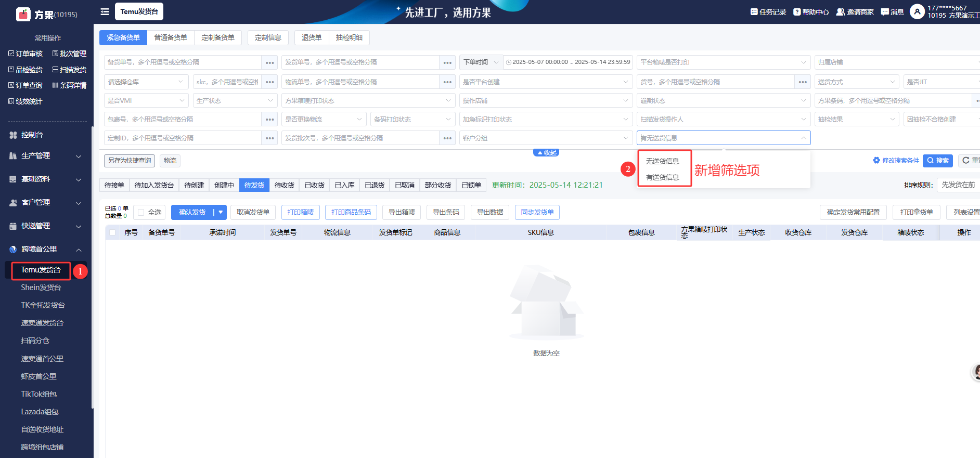Open the 有无送货信息 filter dropdown
980x458 pixels.
click(724, 138)
